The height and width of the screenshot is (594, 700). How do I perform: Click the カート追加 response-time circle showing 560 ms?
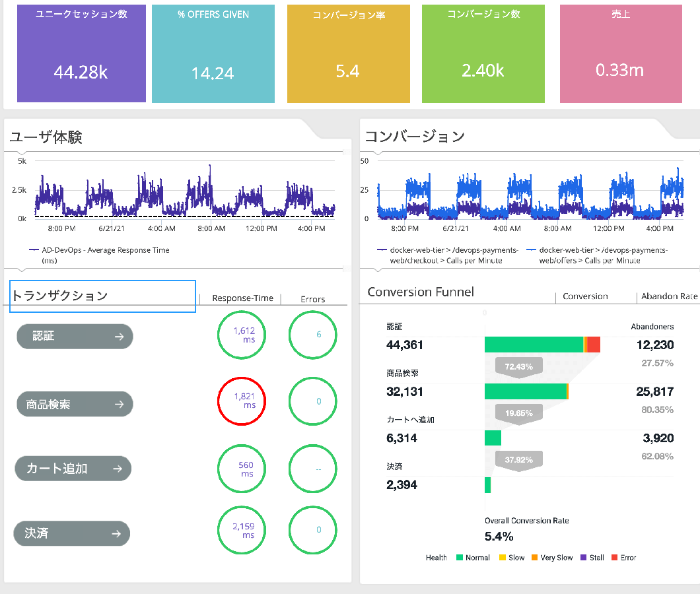pos(246,469)
